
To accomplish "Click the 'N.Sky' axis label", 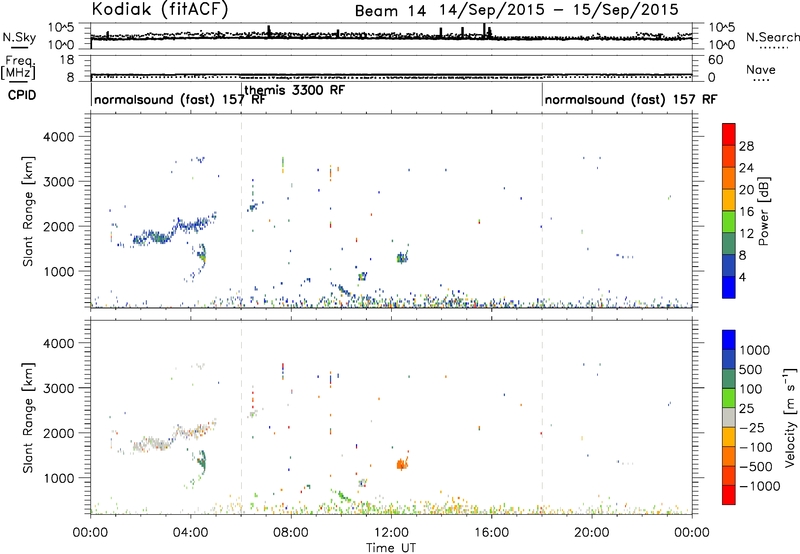I will click(x=19, y=37).
